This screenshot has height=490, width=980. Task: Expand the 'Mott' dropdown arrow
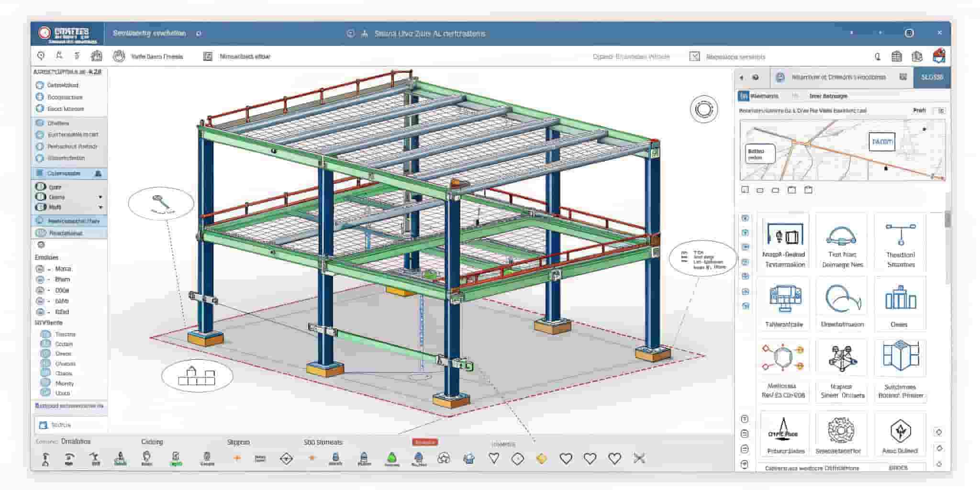(x=100, y=207)
